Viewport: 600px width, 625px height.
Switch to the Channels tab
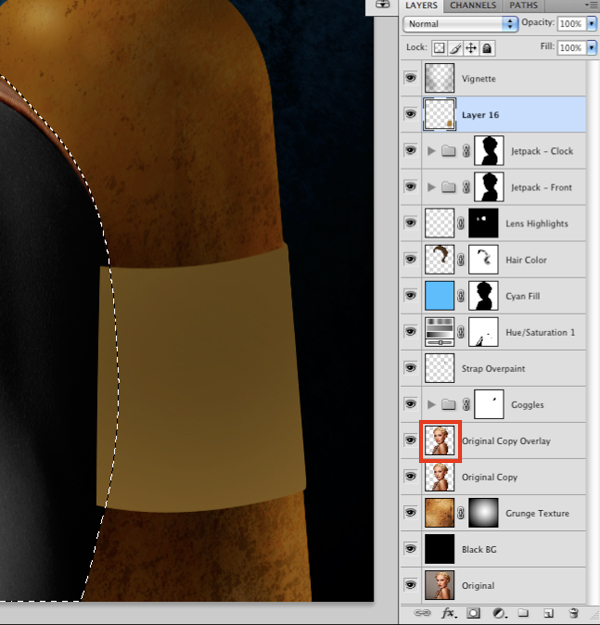tap(473, 5)
